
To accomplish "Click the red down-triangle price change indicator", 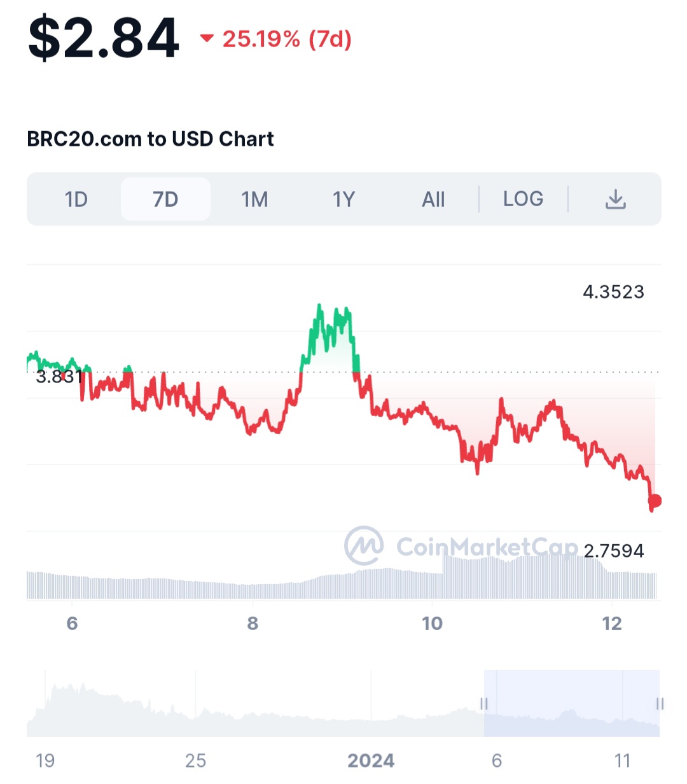I will pyautogui.click(x=207, y=39).
